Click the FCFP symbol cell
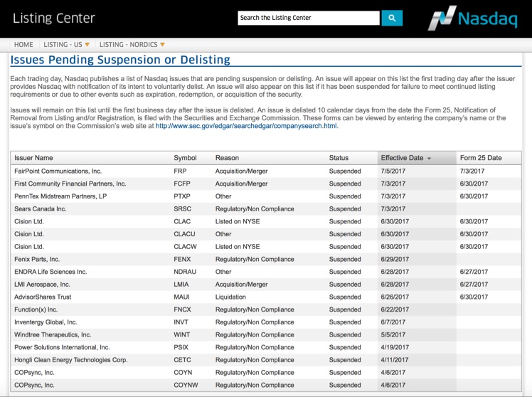Viewport: 532px width, 397px height. [x=182, y=184]
